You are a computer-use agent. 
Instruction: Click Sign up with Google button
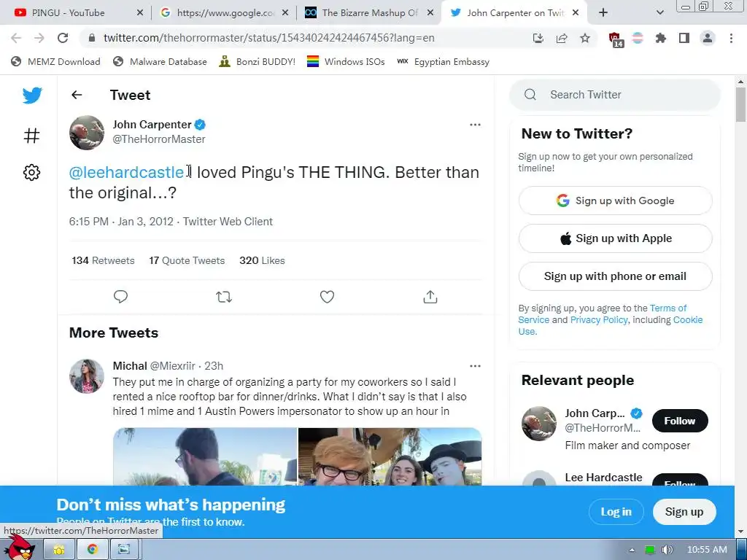pyautogui.click(x=615, y=201)
